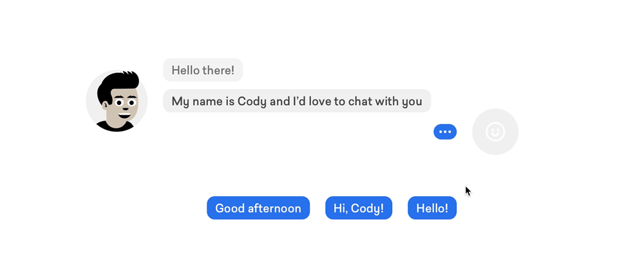Click the first gray chat bubble
The height and width of the screenshot is (258, 644).
click(203, 70)
